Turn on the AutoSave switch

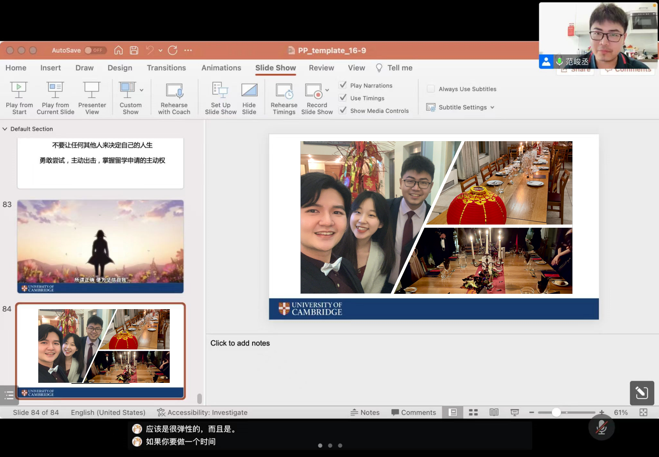click(94, 50)
